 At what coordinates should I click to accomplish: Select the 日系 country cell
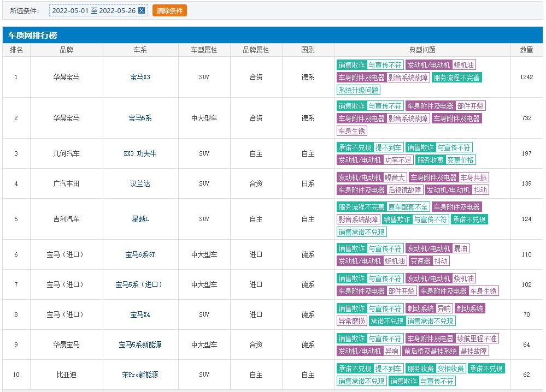308,183
